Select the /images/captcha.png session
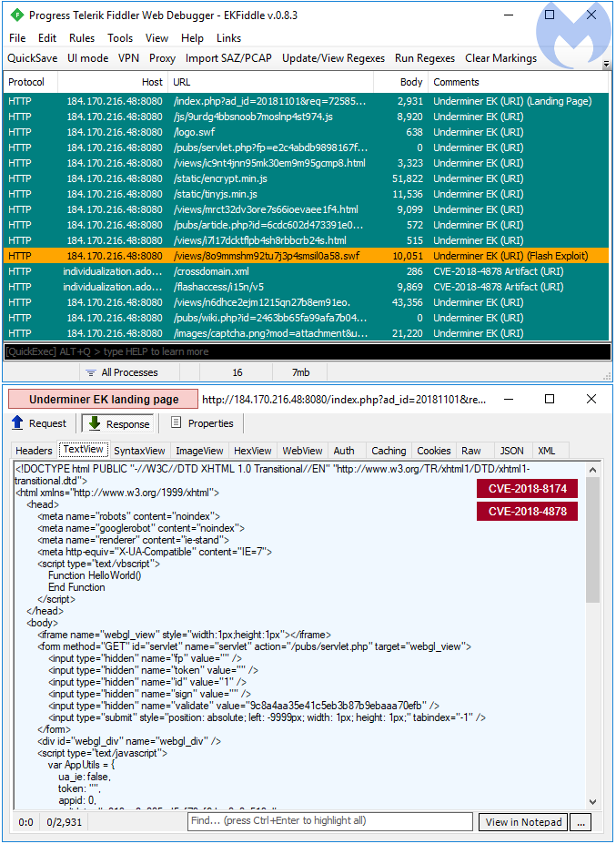The width and height of the screenshot is (616, 844). pos(307,334)
